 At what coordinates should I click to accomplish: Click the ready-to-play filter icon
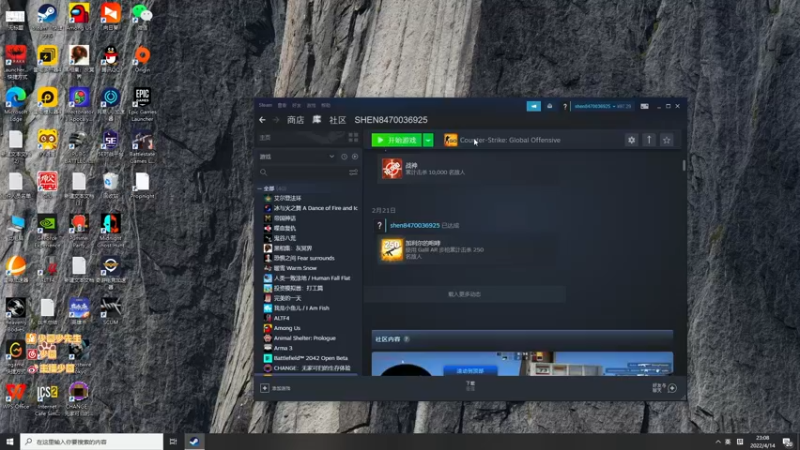(355, 157)
